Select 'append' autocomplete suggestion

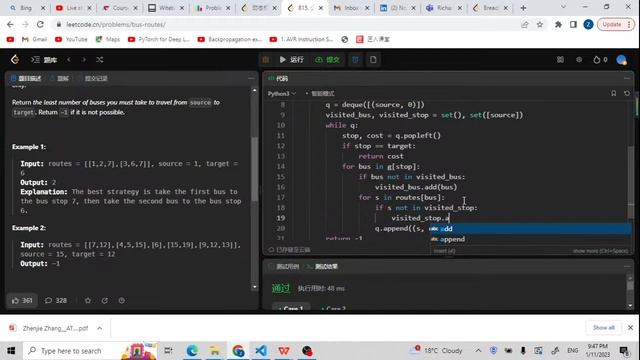point(531,239)
